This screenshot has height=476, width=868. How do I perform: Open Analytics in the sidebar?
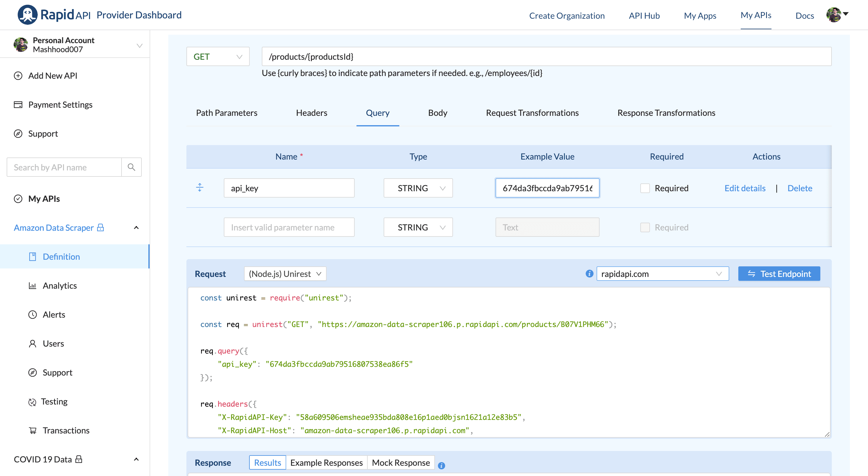click(x=60, y=286)
